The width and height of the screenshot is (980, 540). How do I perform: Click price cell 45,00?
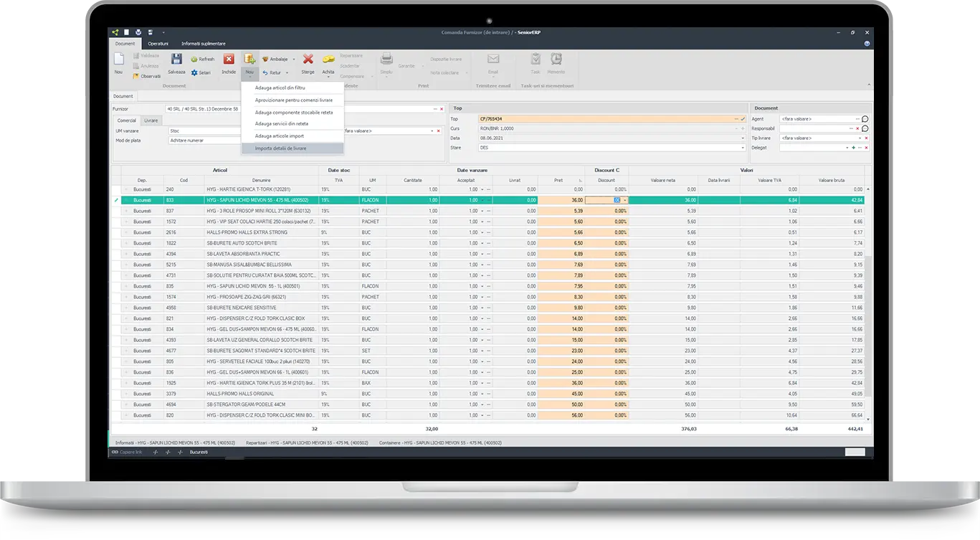coord(561,393)
